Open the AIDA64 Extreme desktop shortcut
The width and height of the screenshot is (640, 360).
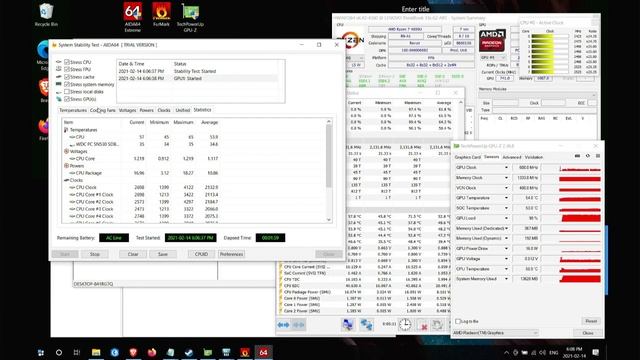133,16
